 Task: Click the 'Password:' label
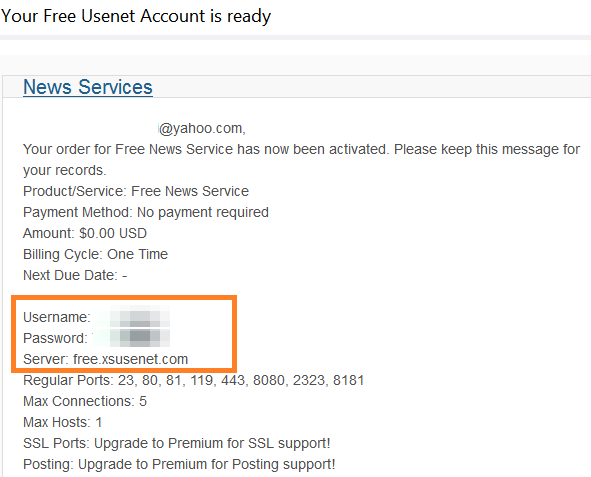point(55,338)
